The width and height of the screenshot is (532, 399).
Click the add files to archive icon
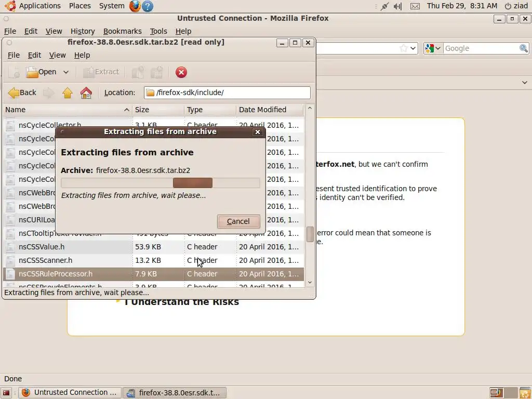pyautogui.click(x=138, y=72)
